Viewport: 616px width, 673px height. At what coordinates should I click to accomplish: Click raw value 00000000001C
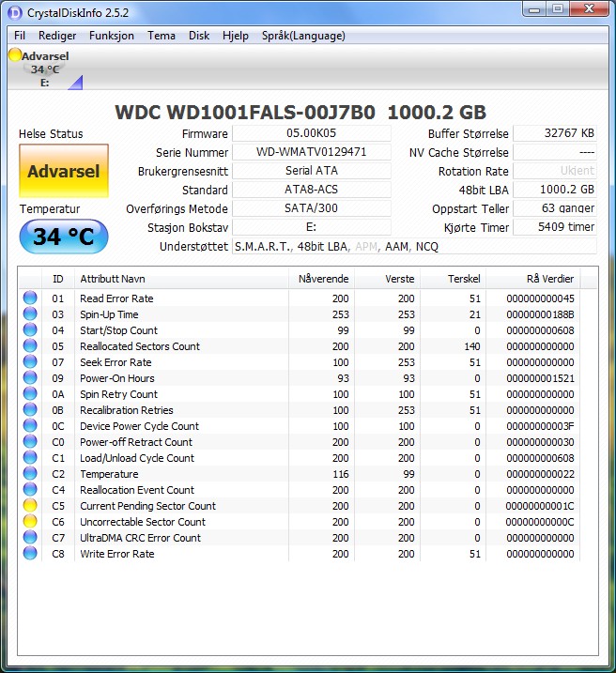pyautogui.click(x=540, y=506)
